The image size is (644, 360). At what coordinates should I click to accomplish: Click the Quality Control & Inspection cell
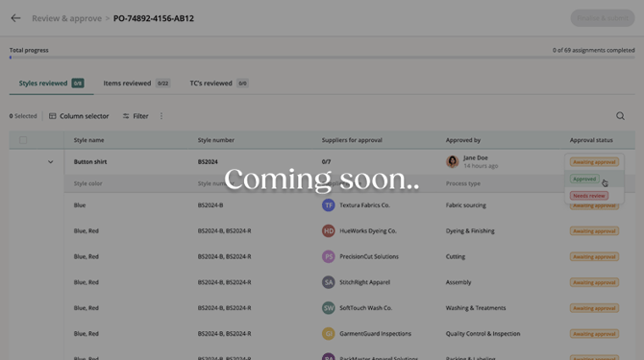tap(483, 334)
